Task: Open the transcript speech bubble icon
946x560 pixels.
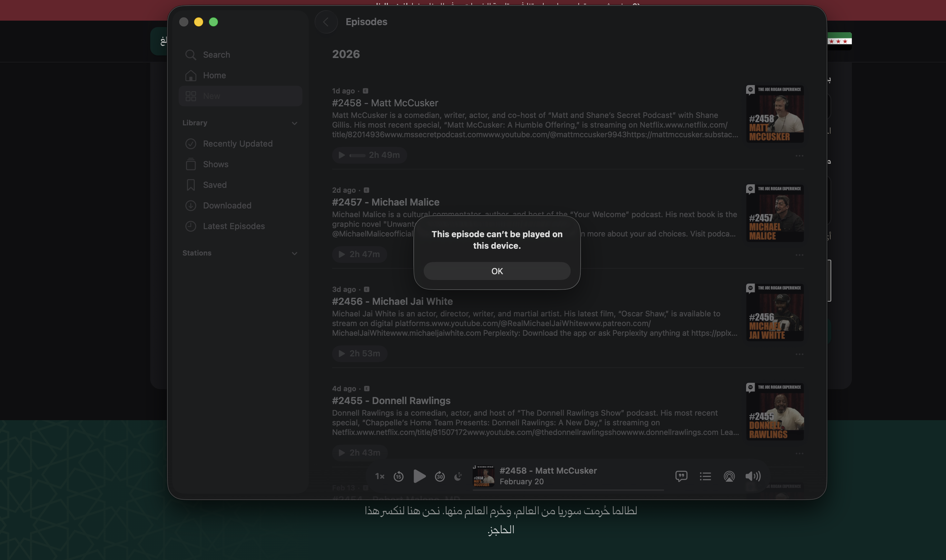Action: [x=681, y=476]
